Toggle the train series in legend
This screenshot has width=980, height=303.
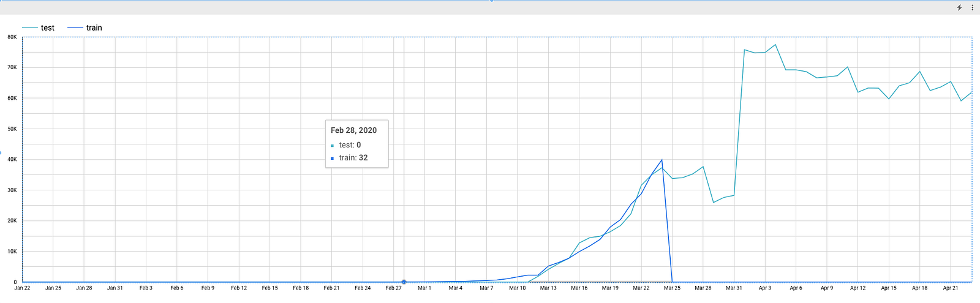85,28
